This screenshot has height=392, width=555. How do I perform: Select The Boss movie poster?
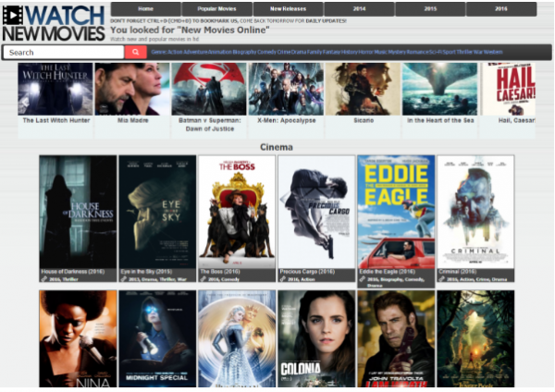pos(237,211)
